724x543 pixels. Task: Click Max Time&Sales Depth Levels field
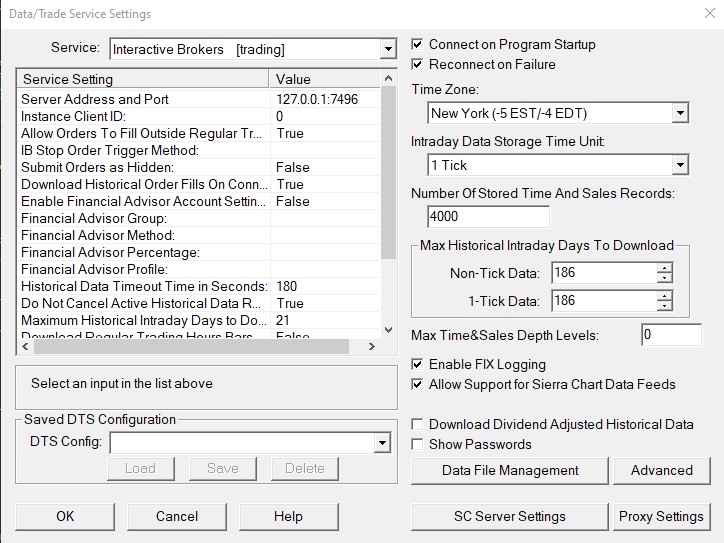pyautogui.click(x=672, y=335)
